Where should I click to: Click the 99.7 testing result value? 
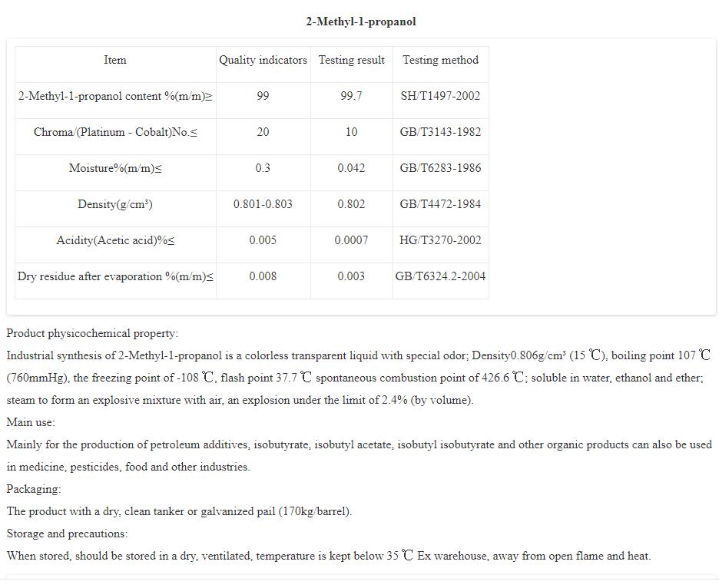tap(351, 96)
